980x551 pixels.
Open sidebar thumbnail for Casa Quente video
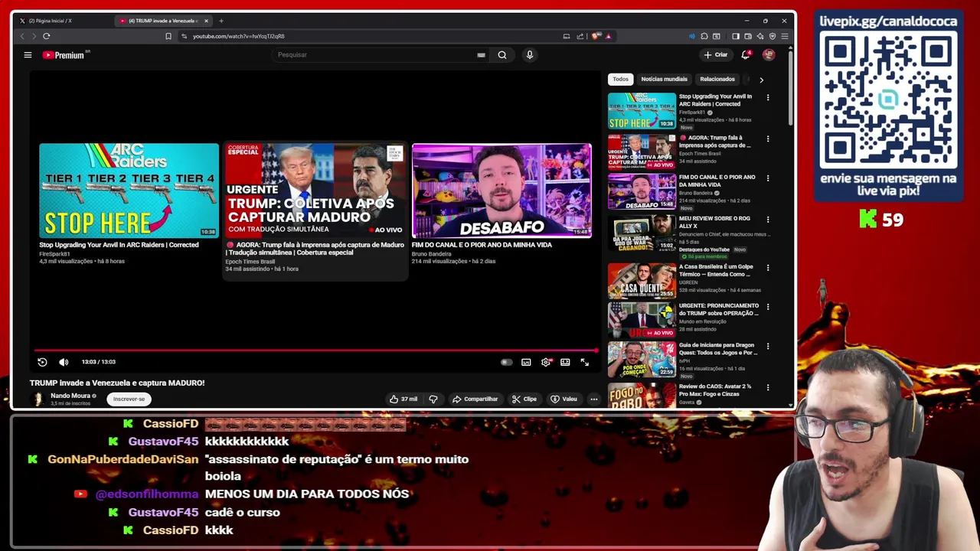point(642,281)
